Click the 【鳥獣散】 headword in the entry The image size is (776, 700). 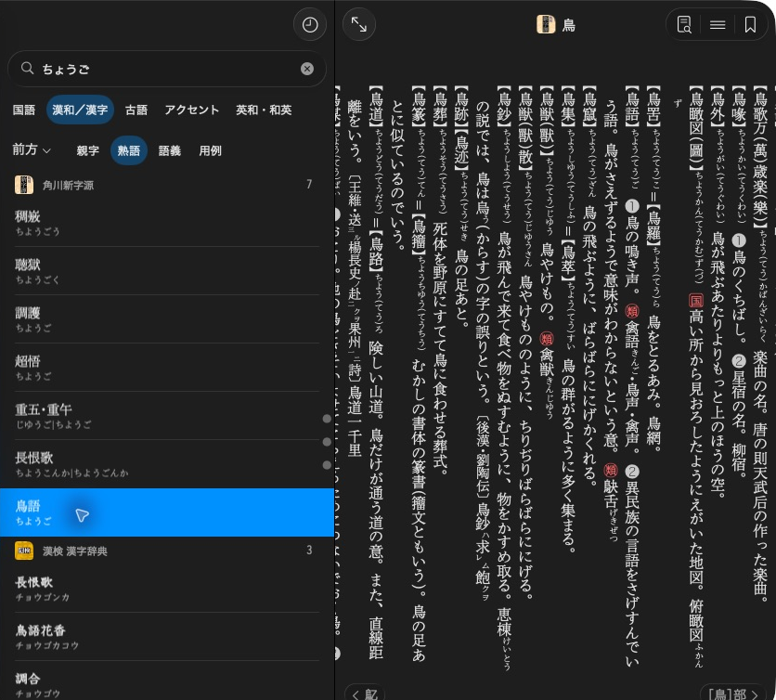(x=525, y=128)
